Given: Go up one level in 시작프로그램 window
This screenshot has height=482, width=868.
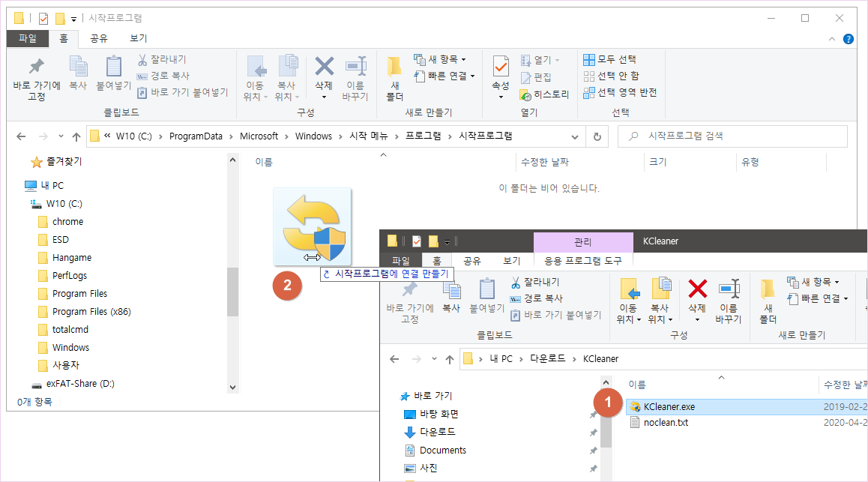Looking at the screenshot, I should pos(76,136).
